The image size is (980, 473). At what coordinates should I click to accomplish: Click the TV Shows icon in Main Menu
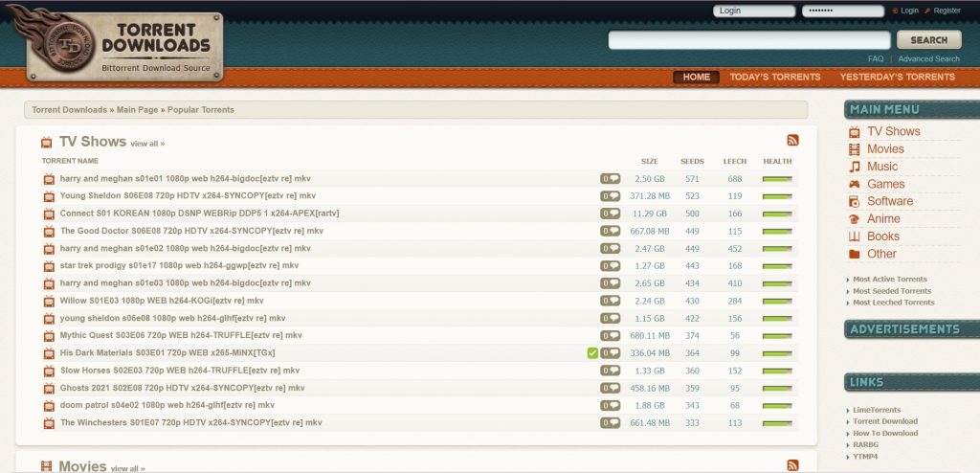coord(854,132)
